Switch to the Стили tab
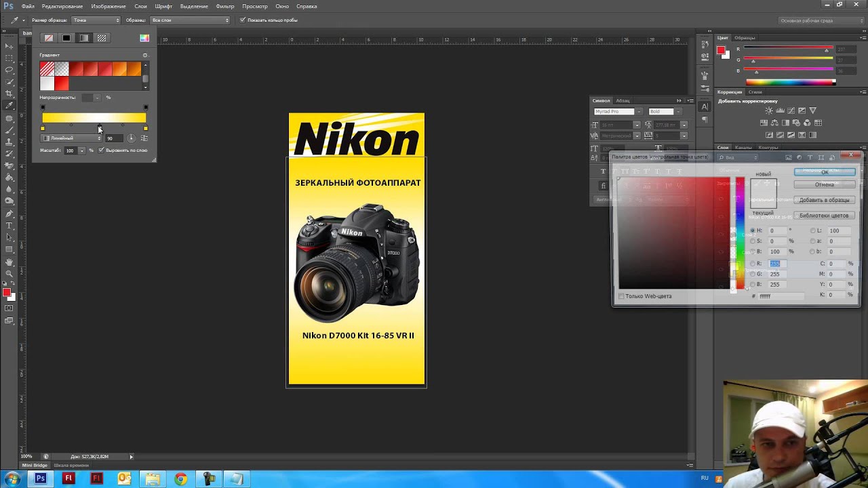 tap(755, 92)
